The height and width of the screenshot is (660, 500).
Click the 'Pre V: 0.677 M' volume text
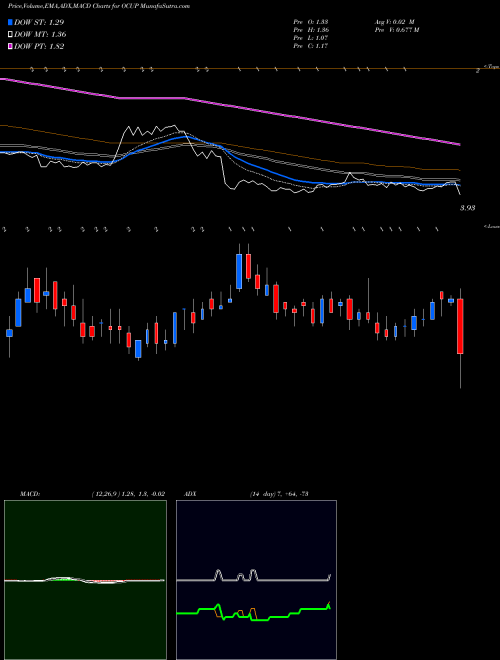[x=396, y=30]
